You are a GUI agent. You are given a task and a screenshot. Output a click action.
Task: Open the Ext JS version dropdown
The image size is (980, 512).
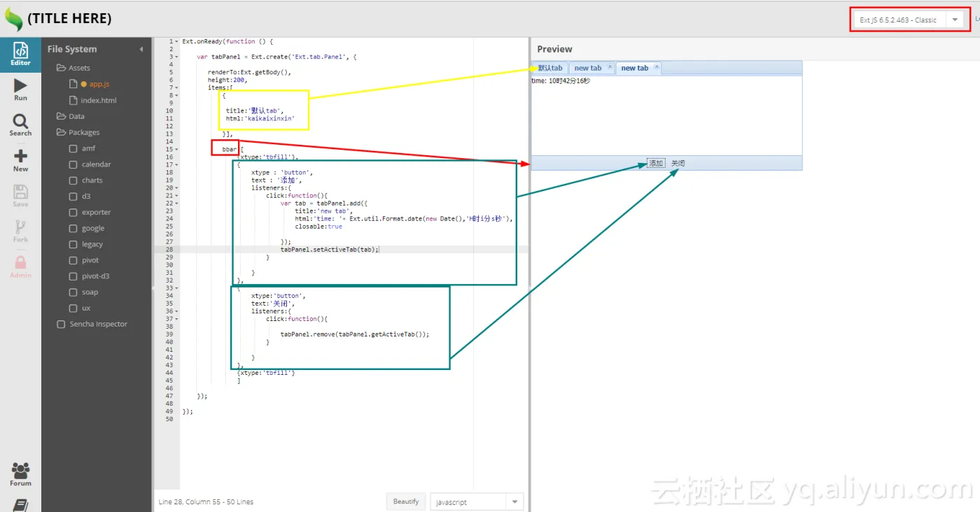point(955,20)
